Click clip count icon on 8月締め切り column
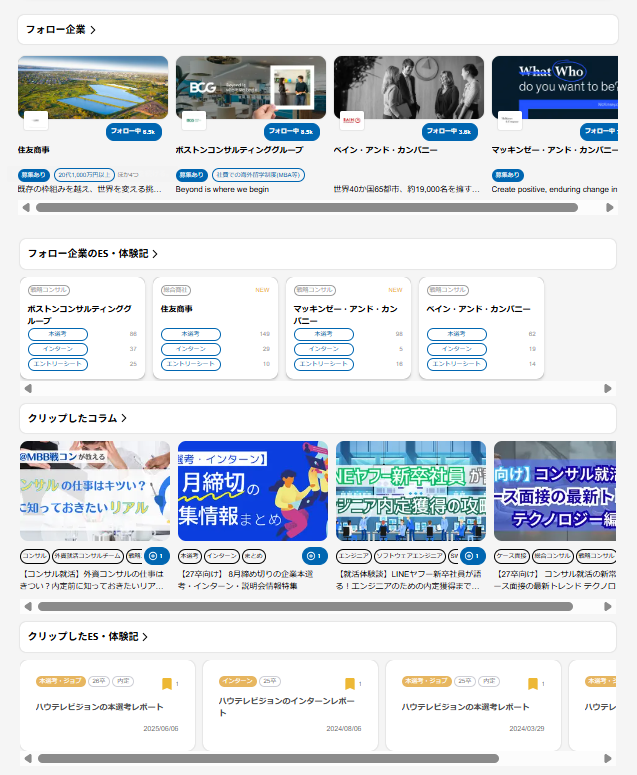This screenshot has height=775, width=637. (315, 556)
